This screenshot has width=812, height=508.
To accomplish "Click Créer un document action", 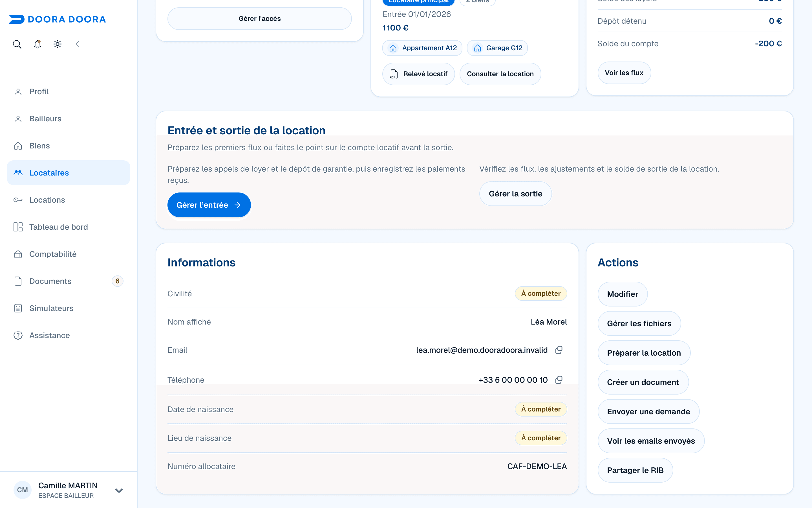I will point(643,382).
